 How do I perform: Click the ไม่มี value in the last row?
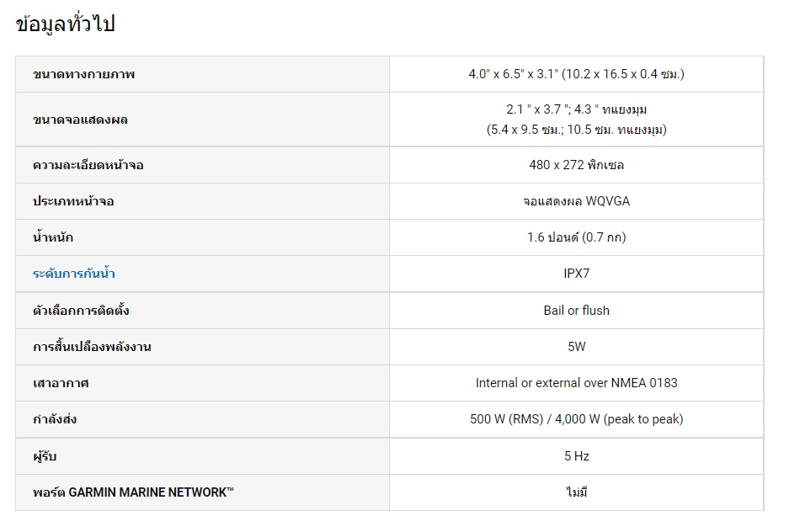576,492
